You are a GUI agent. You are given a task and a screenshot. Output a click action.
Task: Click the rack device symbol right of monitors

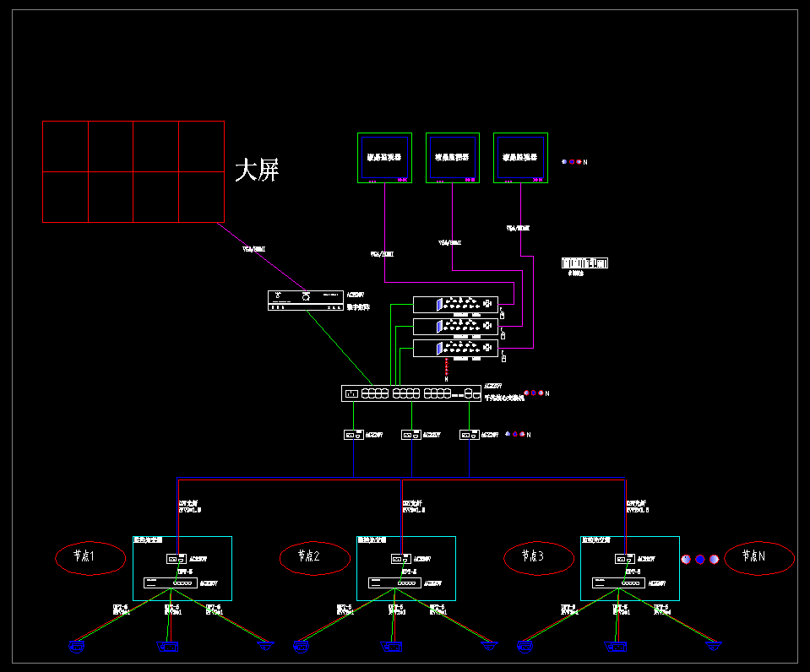(584, 263)
